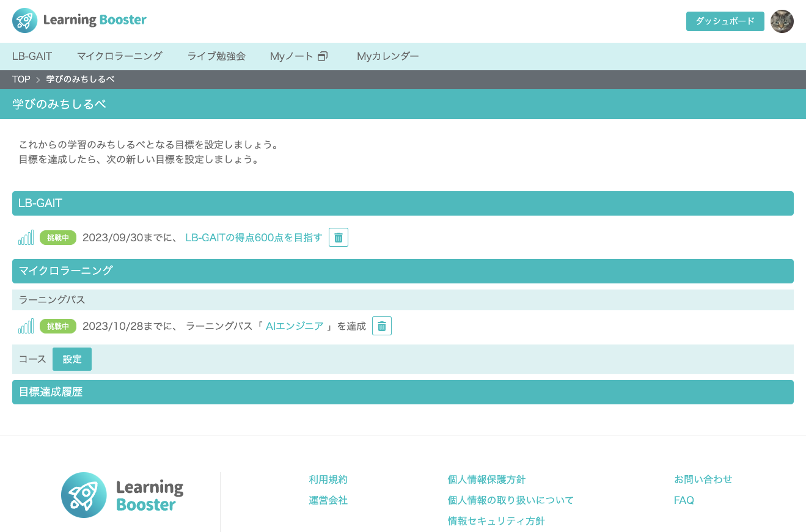Navigate to TOP via breadcrumb

21,79
